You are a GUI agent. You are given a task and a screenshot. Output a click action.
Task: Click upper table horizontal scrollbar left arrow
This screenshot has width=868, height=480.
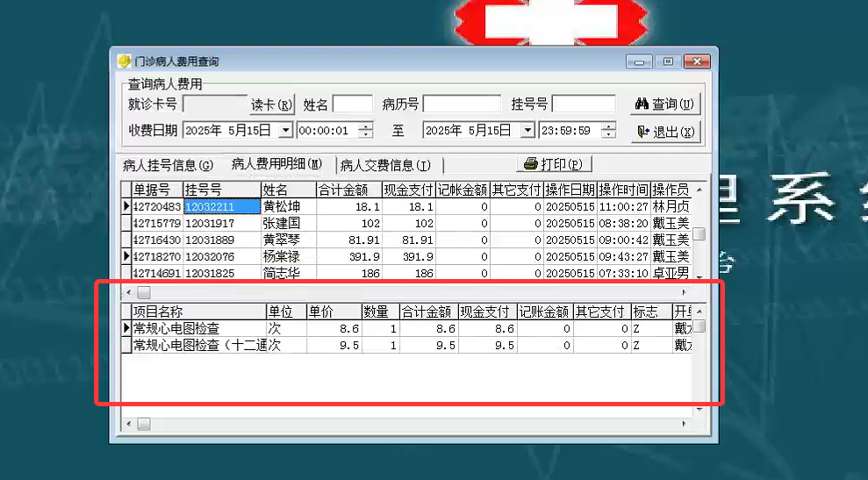point(128,292)
